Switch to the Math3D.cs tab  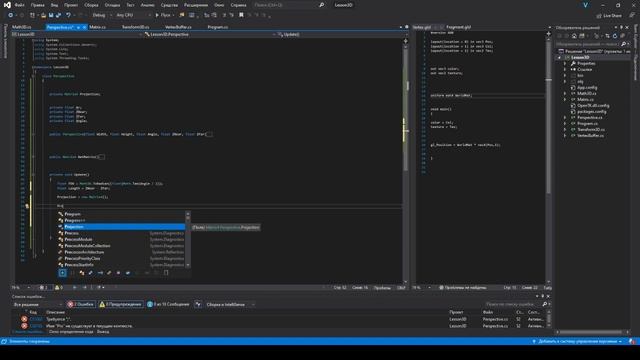(22, 27)
